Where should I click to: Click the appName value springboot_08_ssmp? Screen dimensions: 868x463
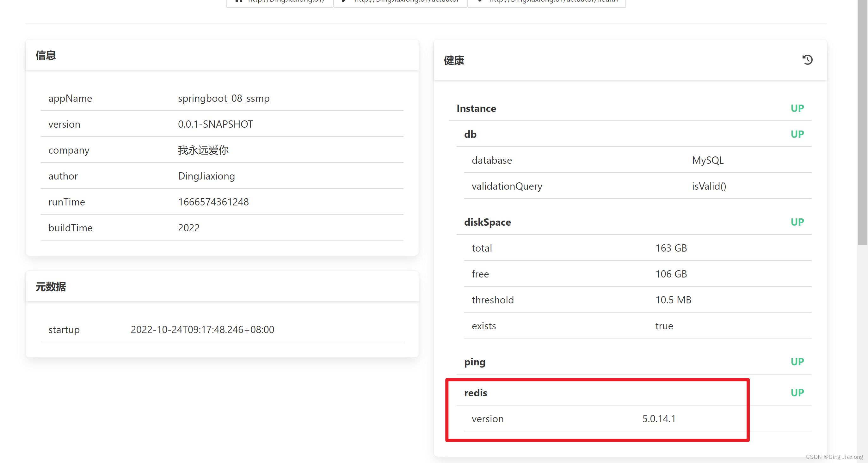click(x=223, y=98)
